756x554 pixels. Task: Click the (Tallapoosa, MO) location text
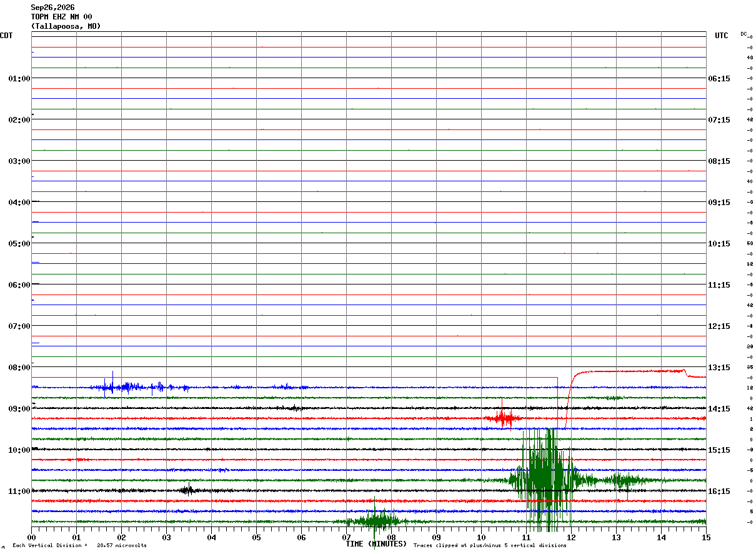tap(66, 26)
